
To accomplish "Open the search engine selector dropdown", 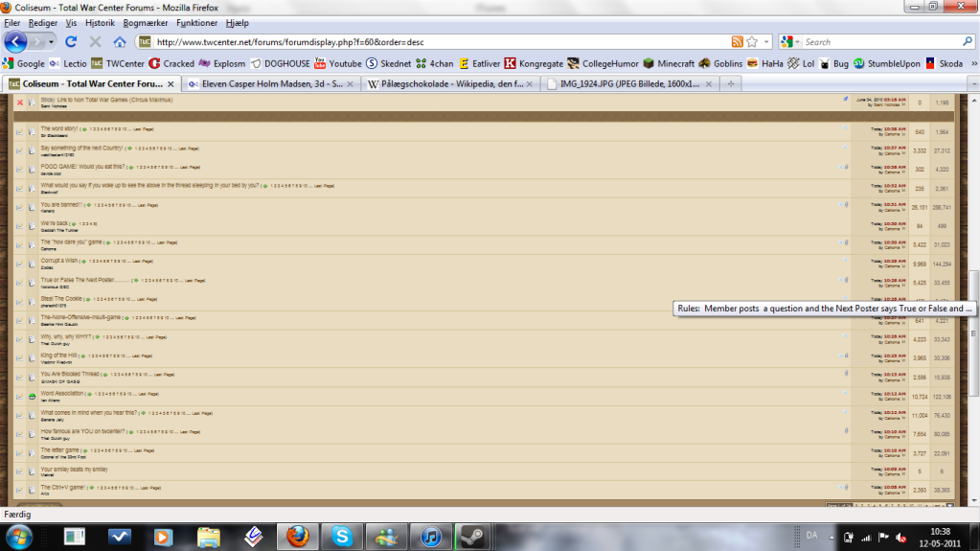I will click(789, 42).
